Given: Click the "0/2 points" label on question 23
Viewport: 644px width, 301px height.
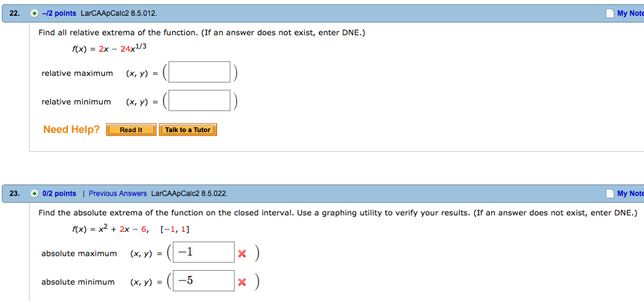Looking at the screenshot, I should tap(58, 193).
